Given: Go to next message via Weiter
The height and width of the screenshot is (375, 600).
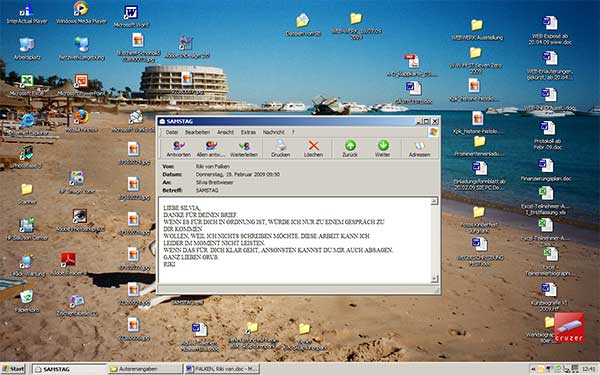Looking at the screenshot, I should click(x=383, y=148).
